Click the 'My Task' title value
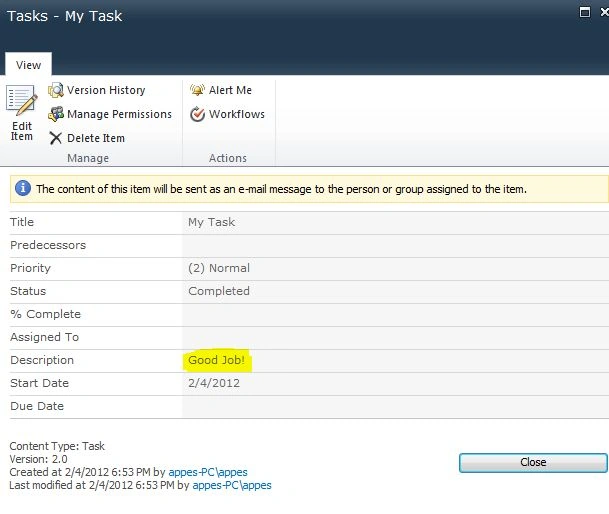609x514 pixels. [212, 222]
